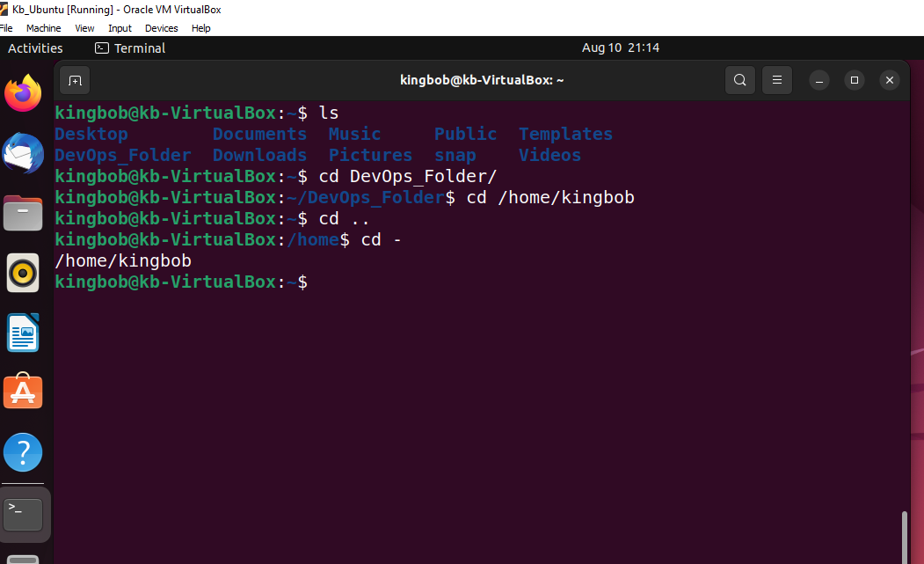Screen dimensions: 924x564
Task: Open the Ubuntu Help application
Action: (x=22, y=451)
